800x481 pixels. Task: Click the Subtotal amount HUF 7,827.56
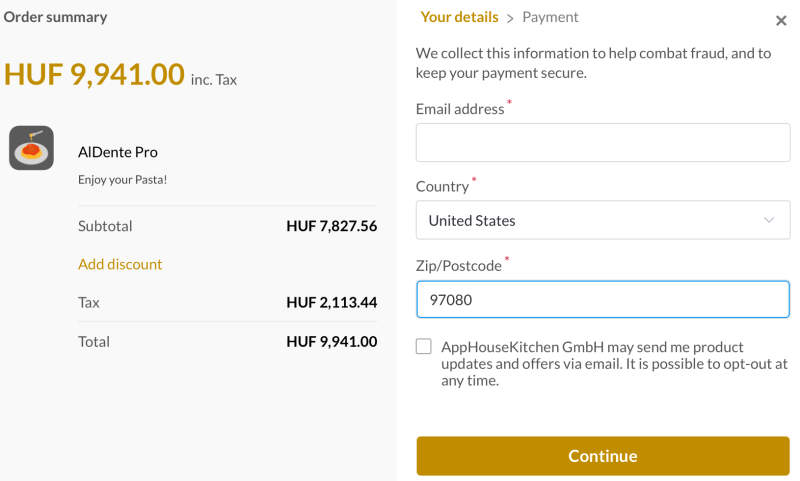(x=332, y=226)
